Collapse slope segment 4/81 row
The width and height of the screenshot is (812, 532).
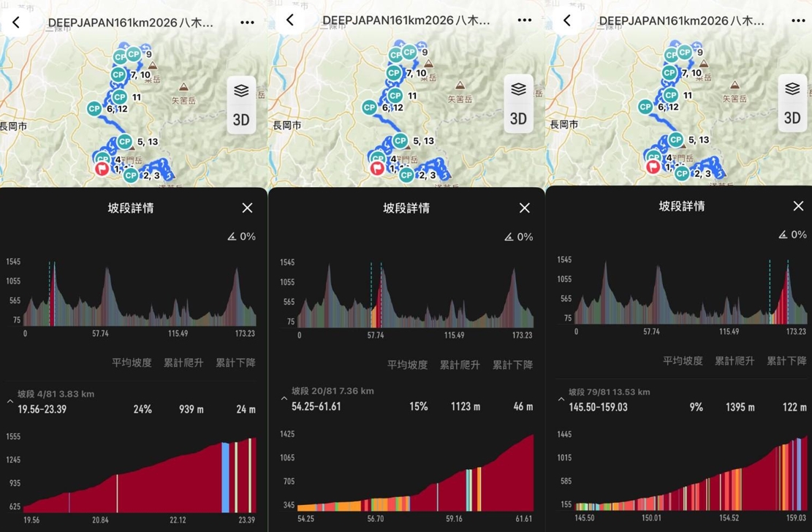tap(10, 401)
